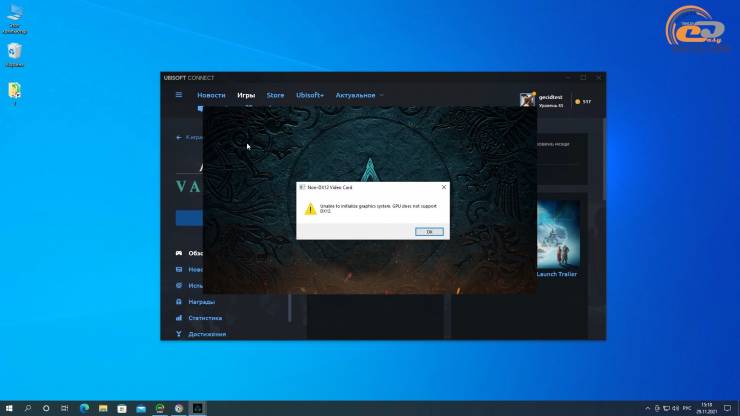Click the Launch Trailer caption
This screenshot has width=740, height=416.
coord(556,274)
